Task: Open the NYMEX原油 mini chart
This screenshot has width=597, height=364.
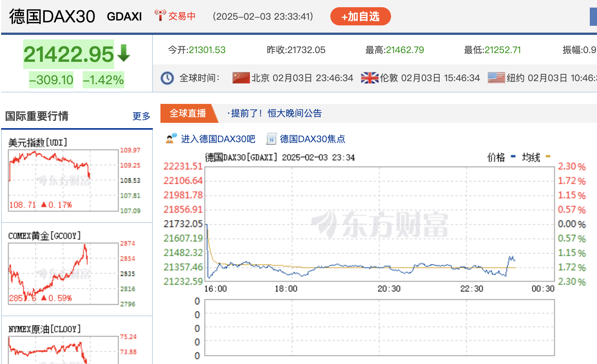Action: point(63,350)
